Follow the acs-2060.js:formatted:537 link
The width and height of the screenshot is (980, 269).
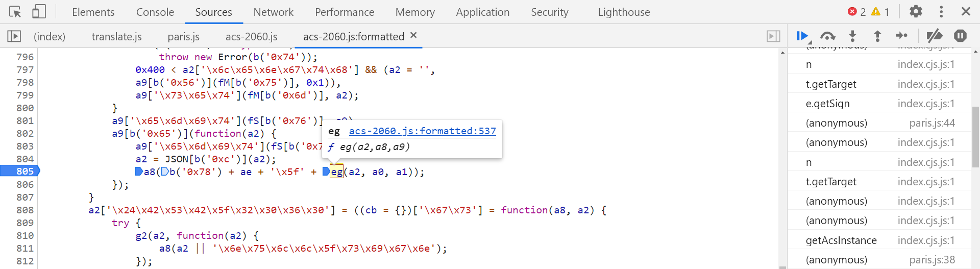click(x=422, y=131)
